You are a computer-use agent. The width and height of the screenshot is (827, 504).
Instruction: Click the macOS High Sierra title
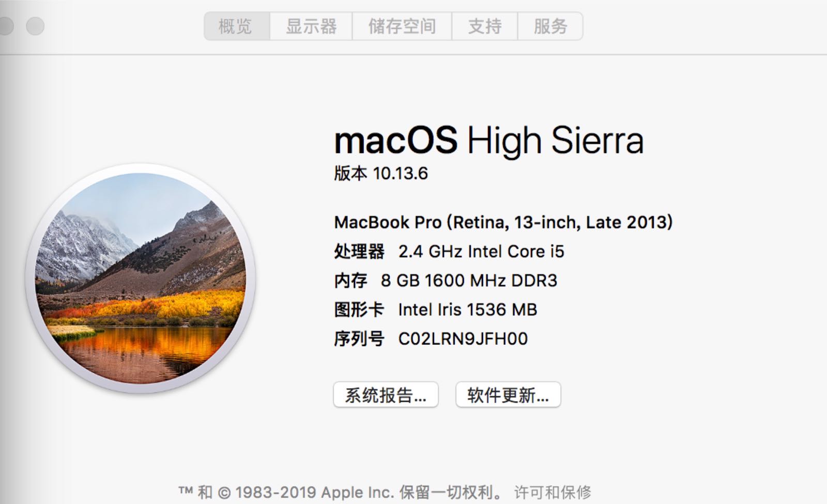pyautogui.click(x=488, y=141)
